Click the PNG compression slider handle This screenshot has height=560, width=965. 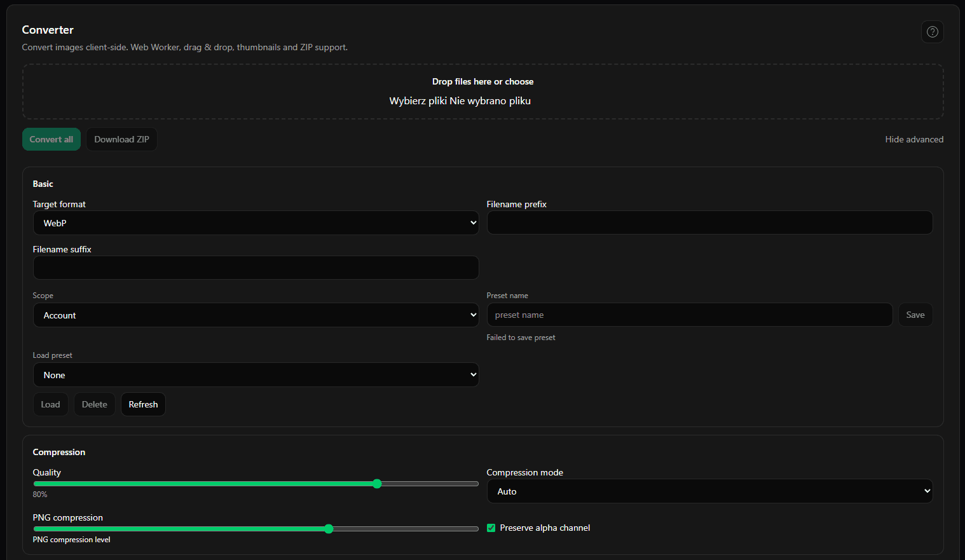[x=329, y=529]
